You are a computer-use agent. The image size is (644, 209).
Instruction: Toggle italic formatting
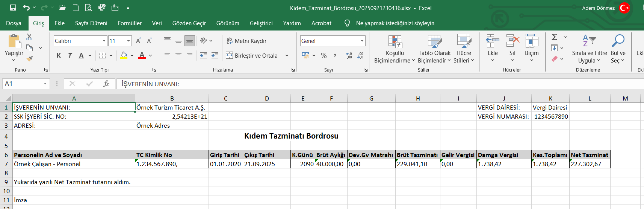coord(70,56)
